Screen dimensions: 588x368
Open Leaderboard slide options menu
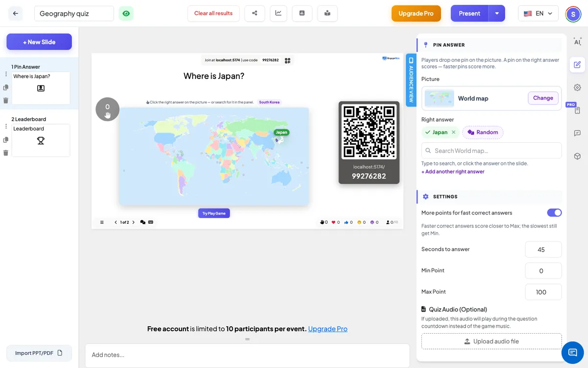[x=6, y=126]
